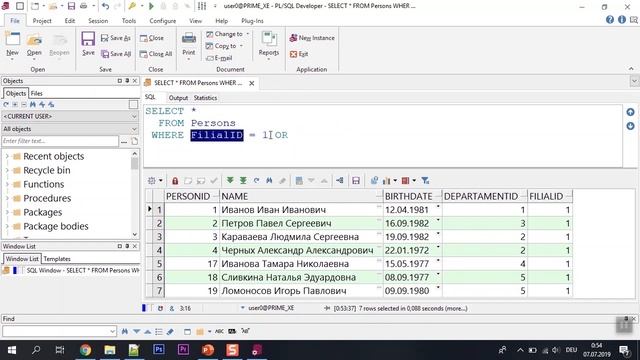Click the Execute (green play) icon in title toolbar
The width and height of the screenshot is (640, 360).
[x=151, y=6]
